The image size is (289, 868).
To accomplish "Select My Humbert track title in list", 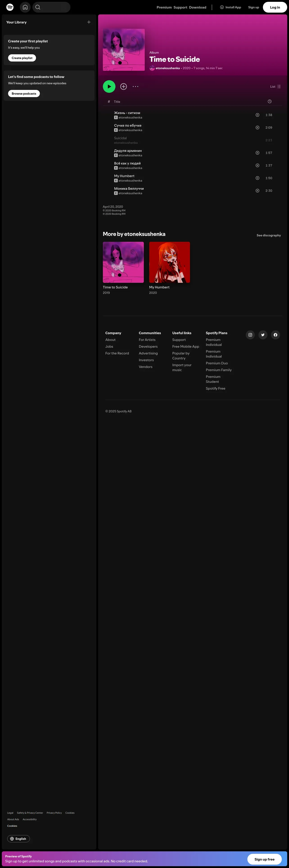I will point(124,176).
